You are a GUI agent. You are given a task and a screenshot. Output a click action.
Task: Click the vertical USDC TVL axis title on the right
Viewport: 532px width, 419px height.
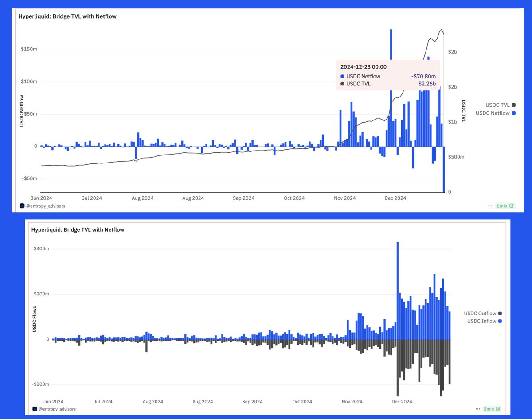click(464, 111)
